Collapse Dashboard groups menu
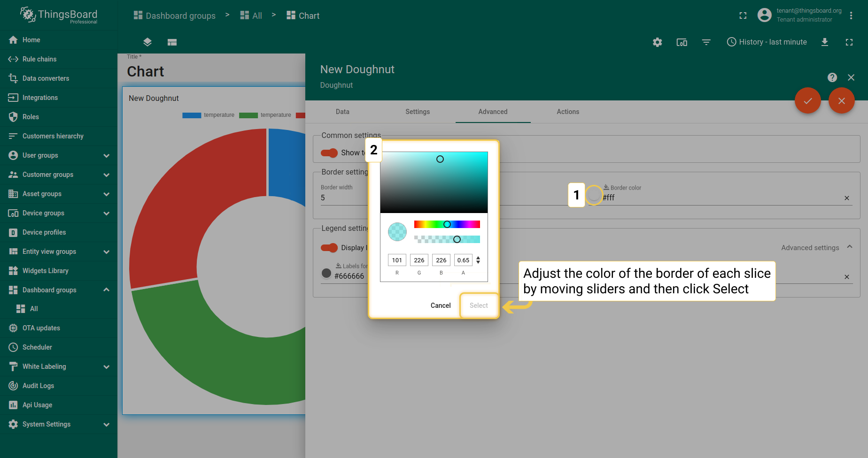 106,290
